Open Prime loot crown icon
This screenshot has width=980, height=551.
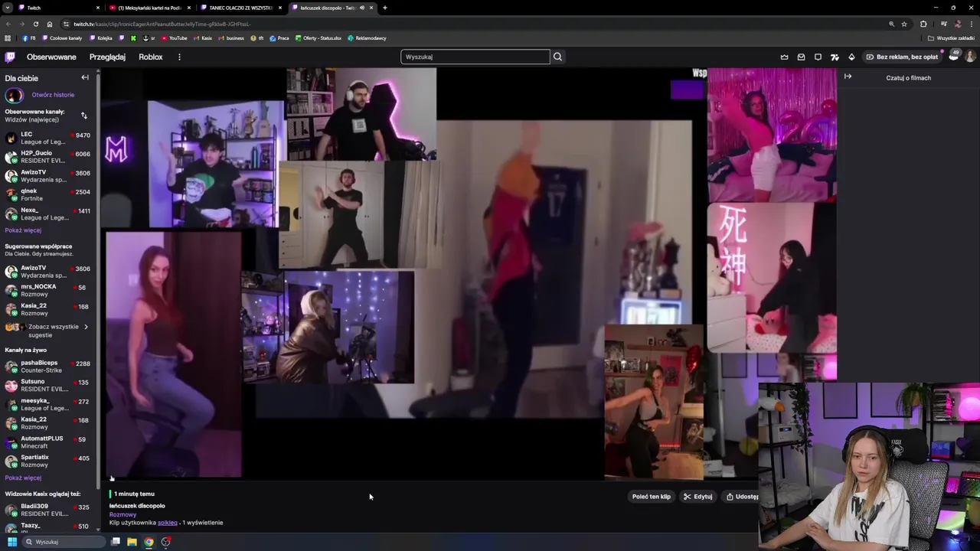tap(784, 57)
